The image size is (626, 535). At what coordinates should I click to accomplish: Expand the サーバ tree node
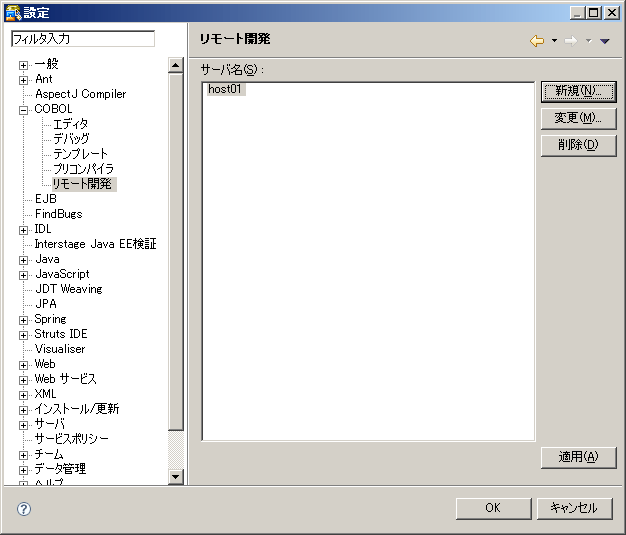[24, 425]
